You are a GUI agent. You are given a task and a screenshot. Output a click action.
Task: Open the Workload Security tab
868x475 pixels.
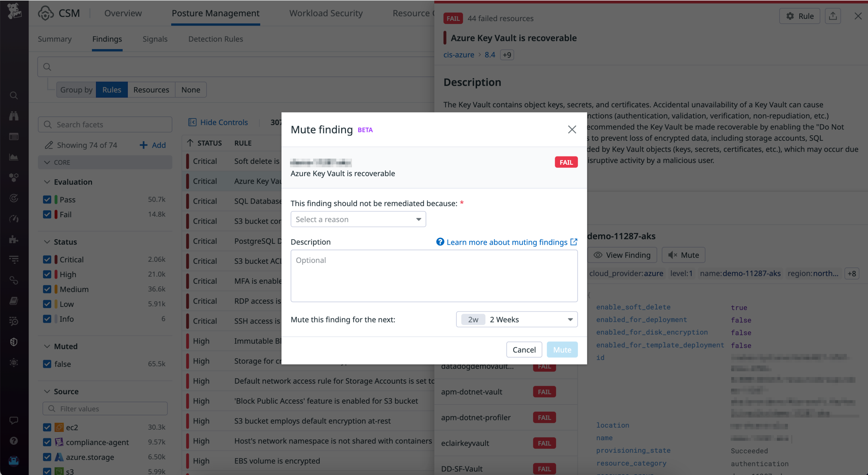coord(326,13)
